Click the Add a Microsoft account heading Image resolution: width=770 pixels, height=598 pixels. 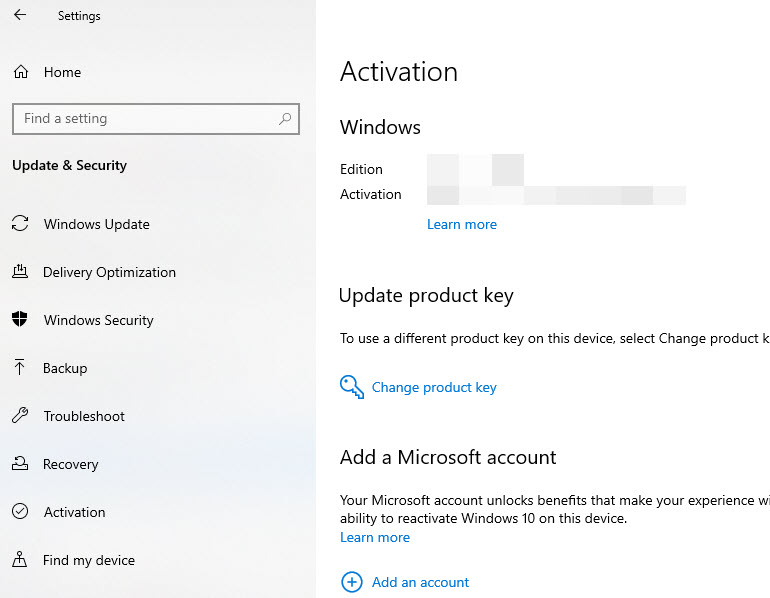coord(448,457)
